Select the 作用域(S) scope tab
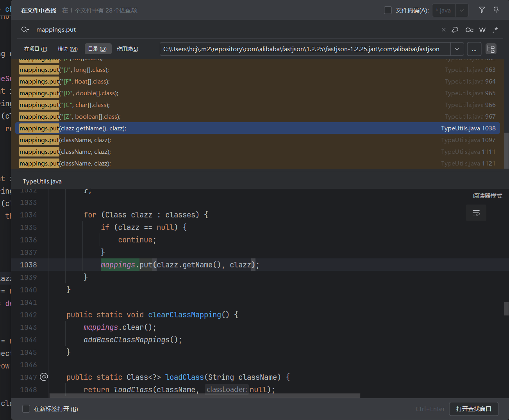Image resolution: width=509 pixels, height=420 pixels. (x=127, y=49)
